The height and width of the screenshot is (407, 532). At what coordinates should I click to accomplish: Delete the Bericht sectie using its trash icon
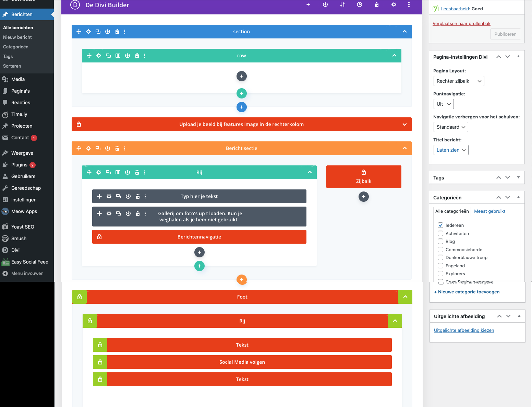point(117,148)
